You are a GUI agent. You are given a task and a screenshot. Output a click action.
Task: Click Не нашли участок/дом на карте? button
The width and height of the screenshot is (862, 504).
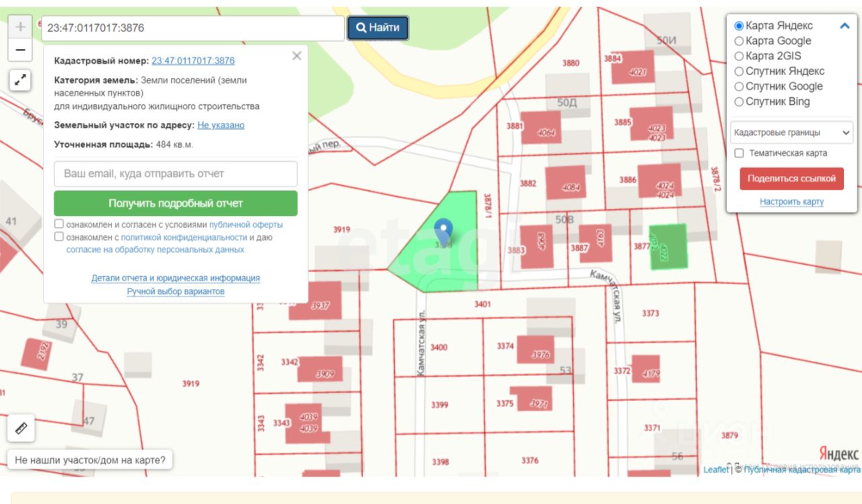[90, 460]
